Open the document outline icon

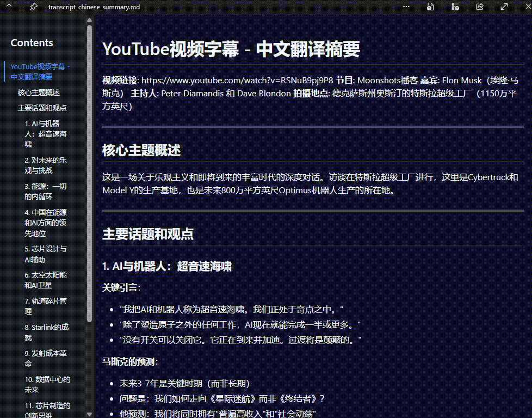coord(455,7)
